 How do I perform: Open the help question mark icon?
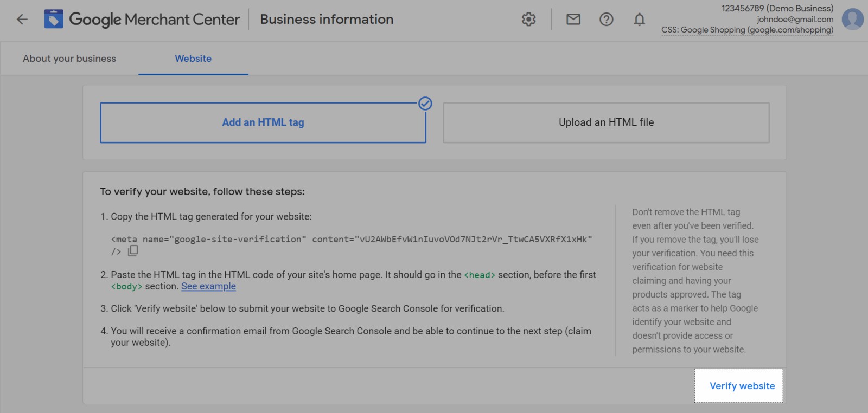(607, 20)
